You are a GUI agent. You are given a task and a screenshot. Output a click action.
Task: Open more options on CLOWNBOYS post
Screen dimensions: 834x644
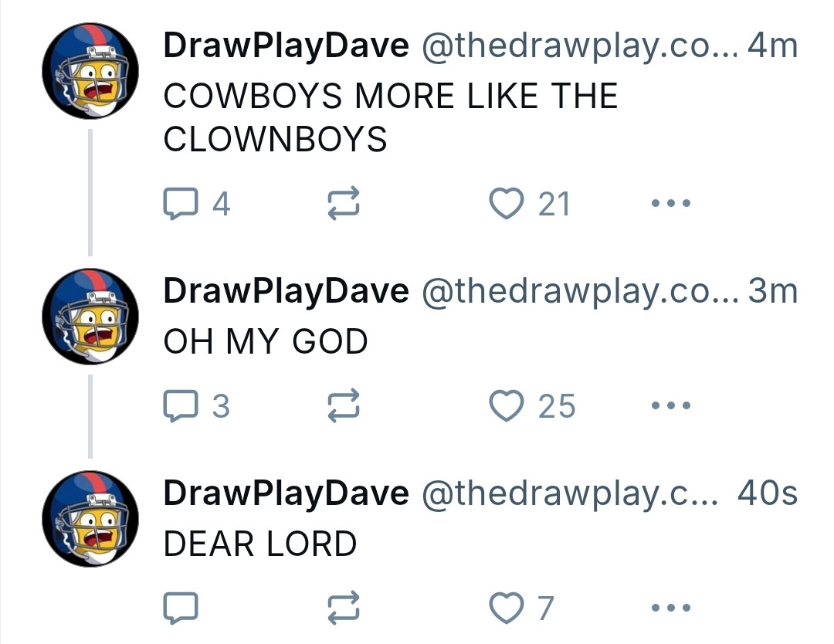click(x=671, y=203)
